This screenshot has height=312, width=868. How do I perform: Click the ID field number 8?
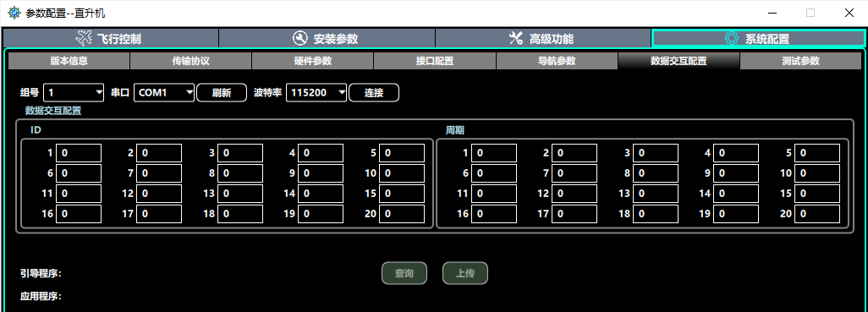click(x=239, y=173)
